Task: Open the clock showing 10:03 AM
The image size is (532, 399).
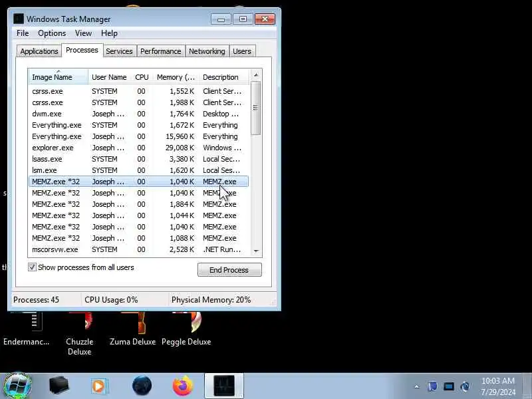Action: click(x=497, y=386)
